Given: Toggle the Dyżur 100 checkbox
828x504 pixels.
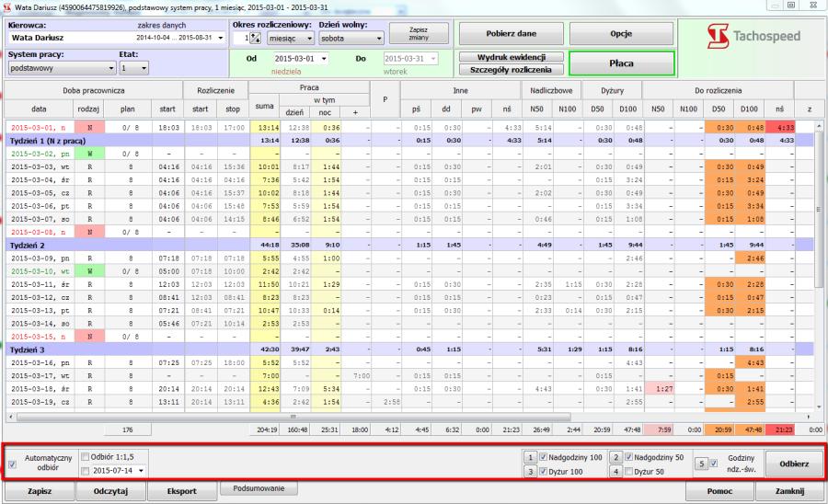Looking at the screenshot, I should pyautogui.click(x=543, y=471).
